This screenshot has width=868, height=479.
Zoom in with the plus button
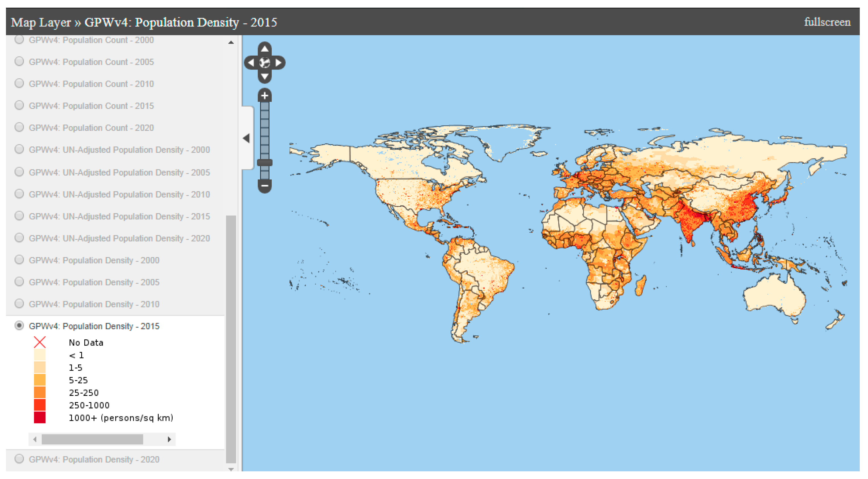point(265,96)
